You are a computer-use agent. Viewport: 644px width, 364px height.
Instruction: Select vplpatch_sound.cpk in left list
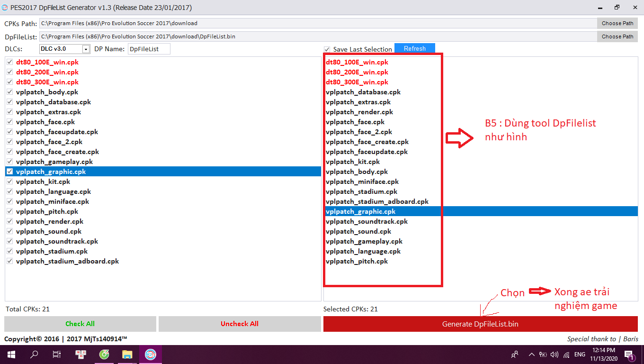(49, 231)
